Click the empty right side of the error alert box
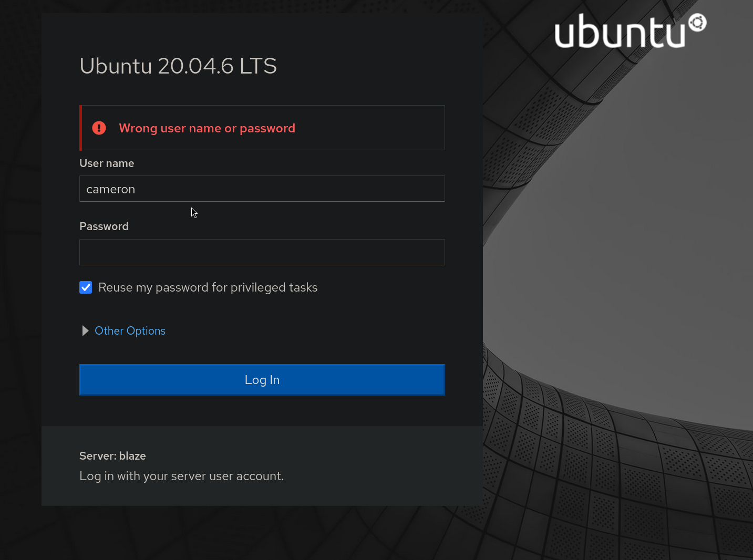This screenshot has width=753, height=560. point(378,128)
